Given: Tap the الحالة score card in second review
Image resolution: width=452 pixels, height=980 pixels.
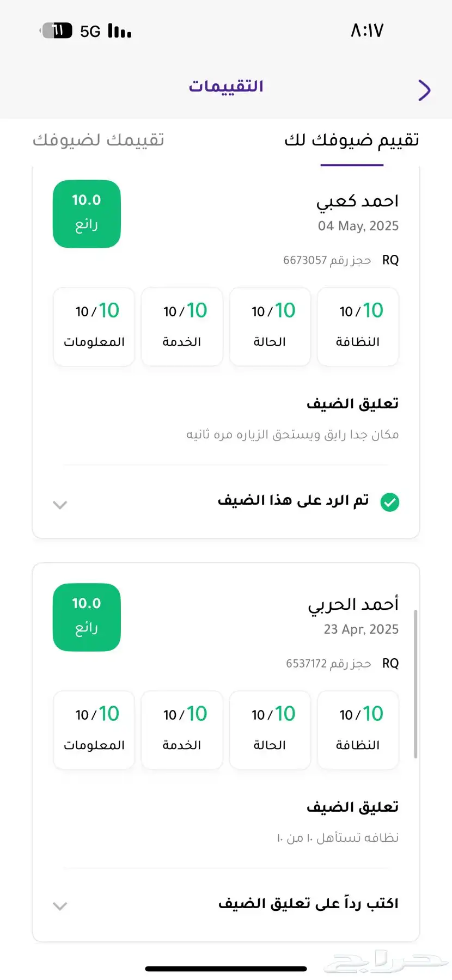Looking at the screenshot, I should [270, 730].
